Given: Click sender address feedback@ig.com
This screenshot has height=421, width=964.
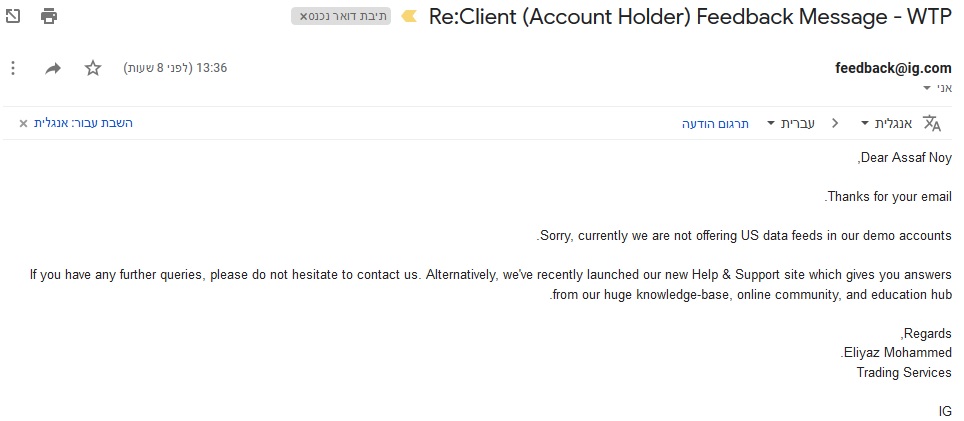Looking at the screenshot, I should click(893, 68).
